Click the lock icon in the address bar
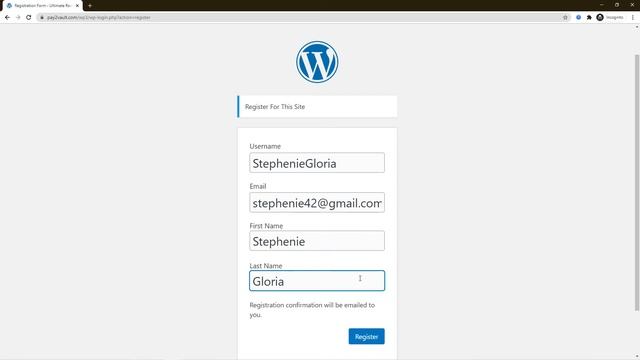The height and width of the screenshot is (360, 640). [42, 18]
